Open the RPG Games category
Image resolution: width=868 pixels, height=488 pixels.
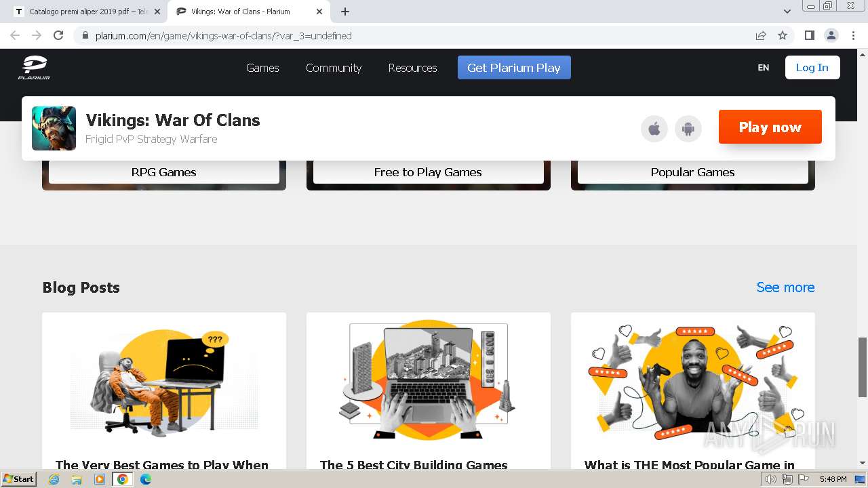coord(163,172)
